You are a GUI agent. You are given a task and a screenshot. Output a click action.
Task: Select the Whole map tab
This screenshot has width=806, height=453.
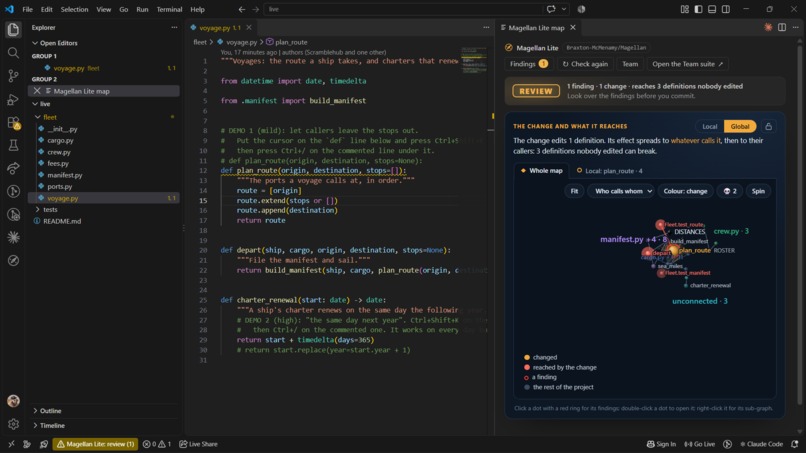pyautogui.click(x=541, y=171)
